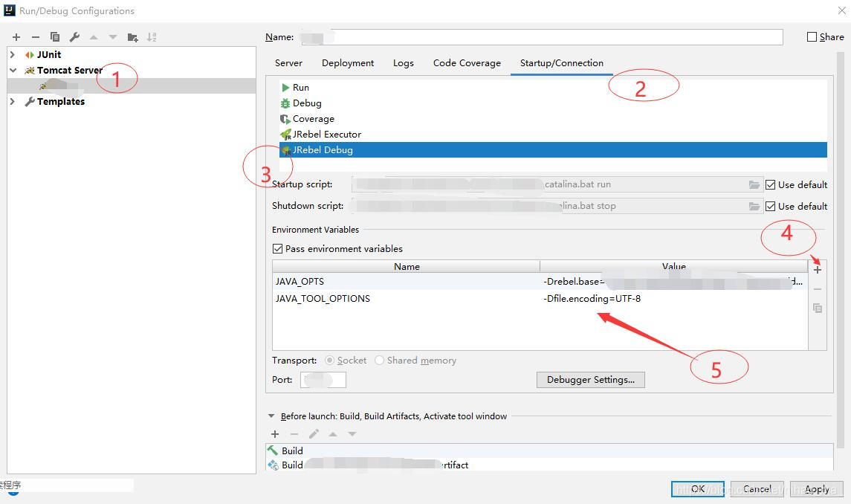The width and height of the screenshot is (851, 504).
Task: Click the Name column header
Action: point(406,266)
